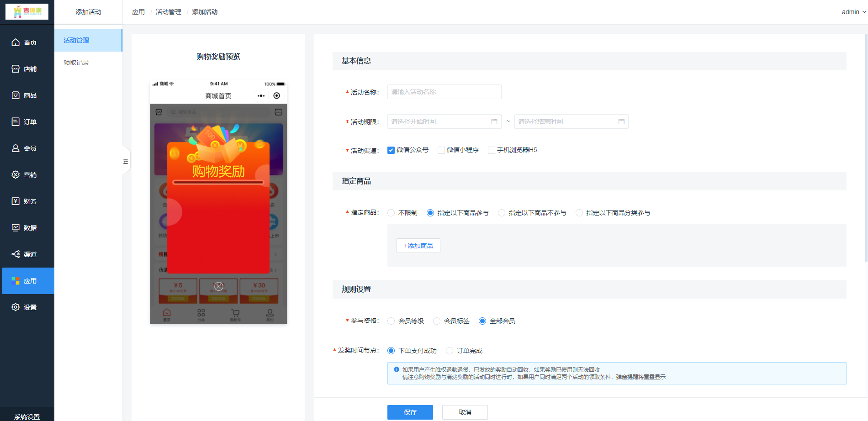Click the company logo at top left
Screen dimensions: 868x421
pyautogui.click(x=27, y=11)
